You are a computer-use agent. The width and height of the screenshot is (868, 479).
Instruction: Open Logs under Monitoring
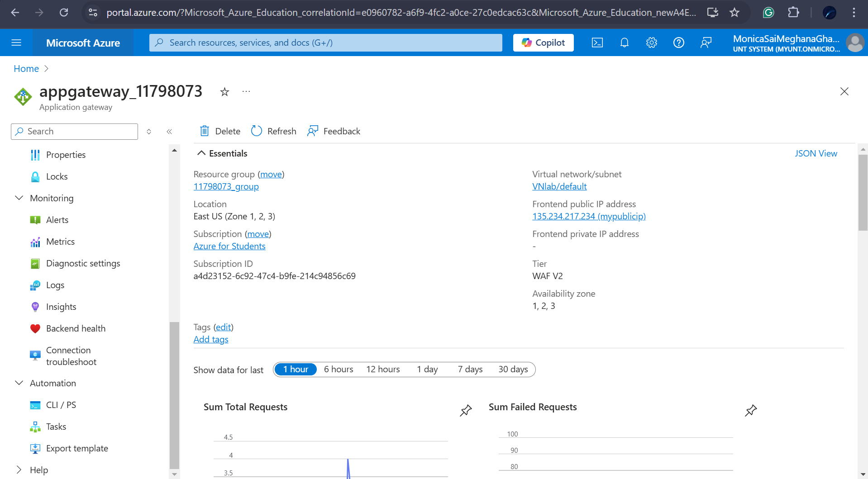coord(55,285)
